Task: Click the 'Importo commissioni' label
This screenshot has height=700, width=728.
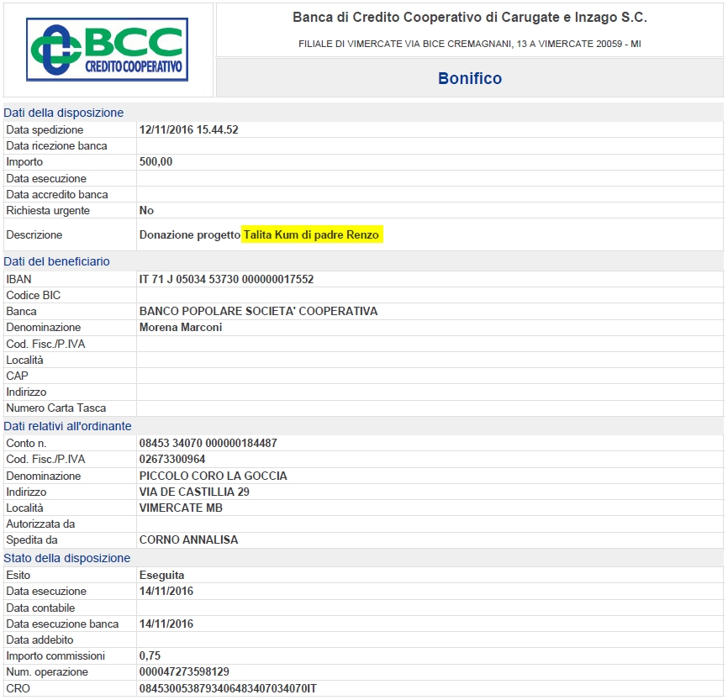Action: (x=55, y=656)
